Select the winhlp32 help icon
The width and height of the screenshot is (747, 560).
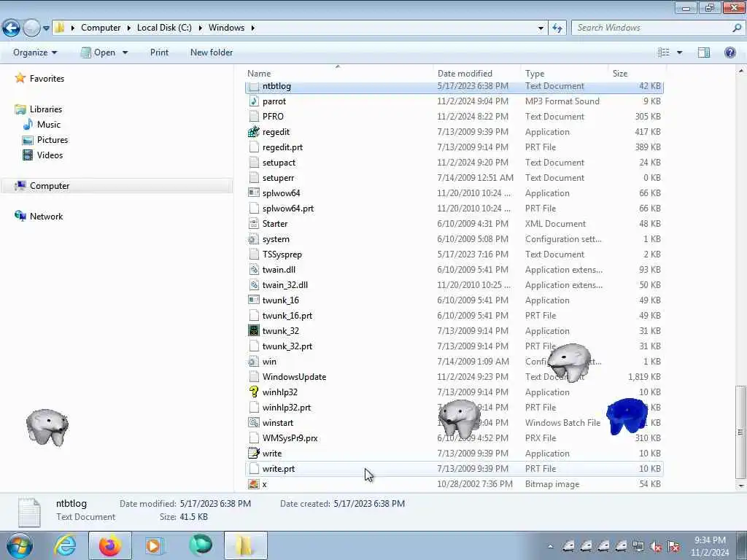(254, 392)
